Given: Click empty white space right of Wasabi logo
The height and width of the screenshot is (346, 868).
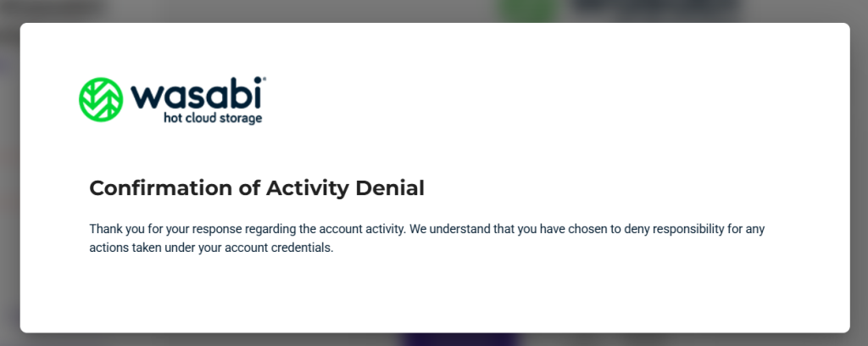Looking at the screenshot, I should pos(554,100).
